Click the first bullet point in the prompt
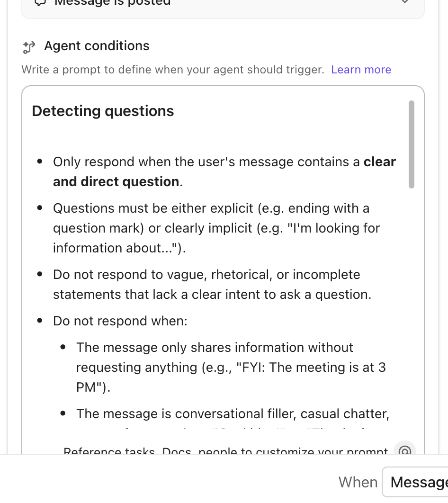The width and height of the screenshot is (448, 503). click(39, 162)
